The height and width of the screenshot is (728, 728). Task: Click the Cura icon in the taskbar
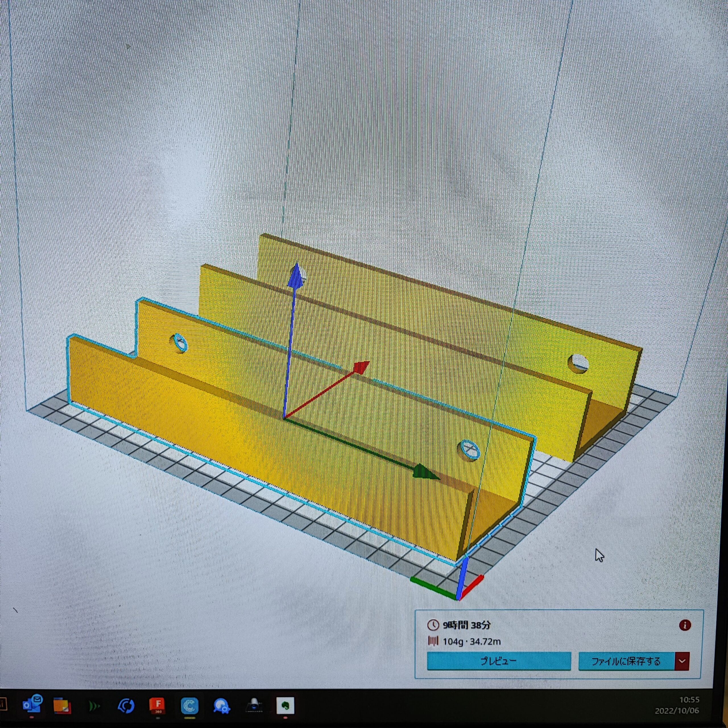[x=190, y=706]
